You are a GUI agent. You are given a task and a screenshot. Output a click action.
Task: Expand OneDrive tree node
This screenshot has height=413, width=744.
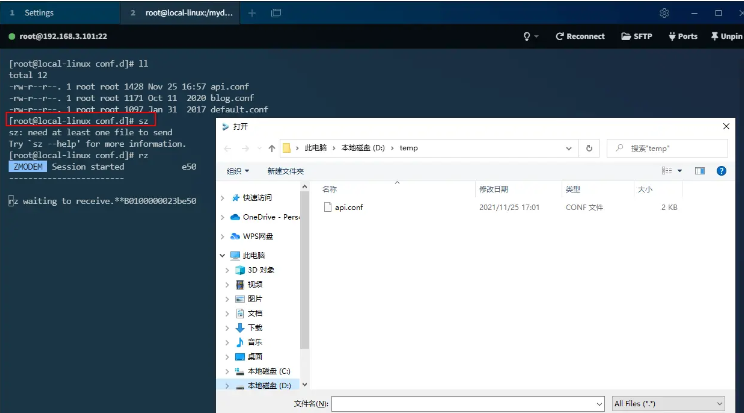[223, 217]
